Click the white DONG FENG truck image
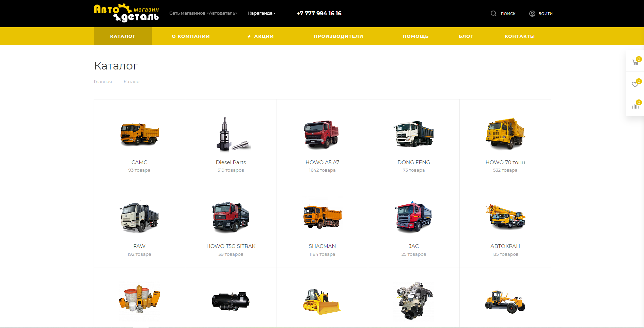The image size is (644, 328). click(413, 134)
